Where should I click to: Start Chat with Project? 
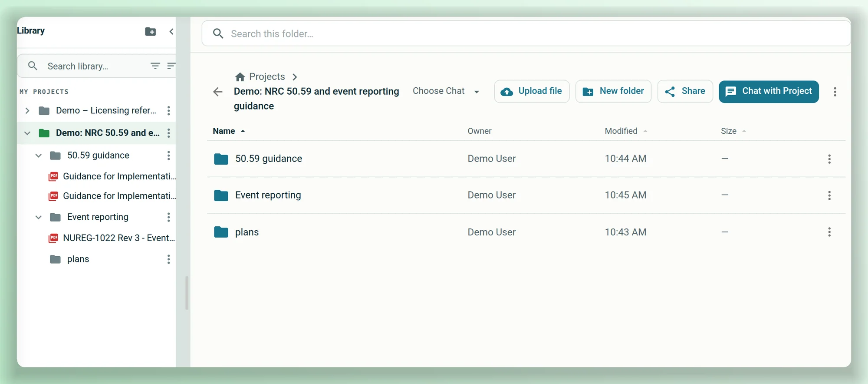coord(769,91)
